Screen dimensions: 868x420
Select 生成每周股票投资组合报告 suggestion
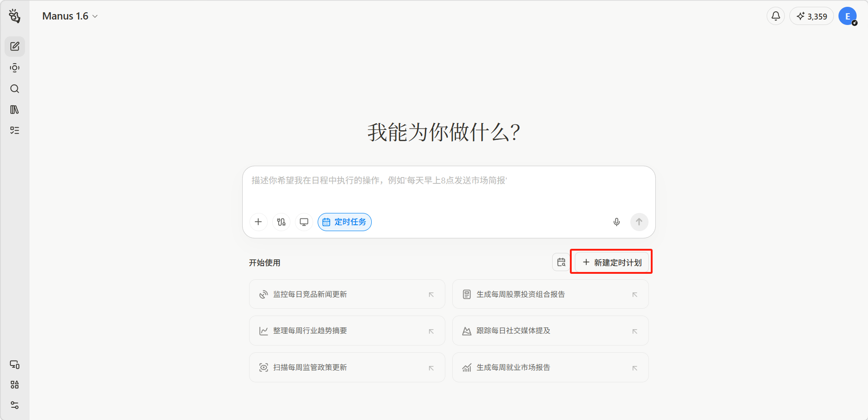[550, 294]
